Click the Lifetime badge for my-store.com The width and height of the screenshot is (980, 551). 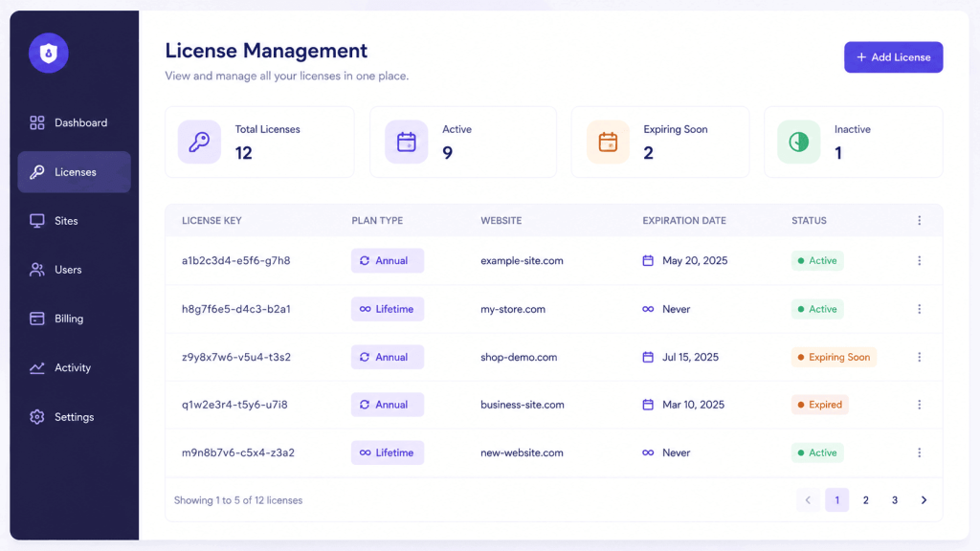tap(388, 309)
